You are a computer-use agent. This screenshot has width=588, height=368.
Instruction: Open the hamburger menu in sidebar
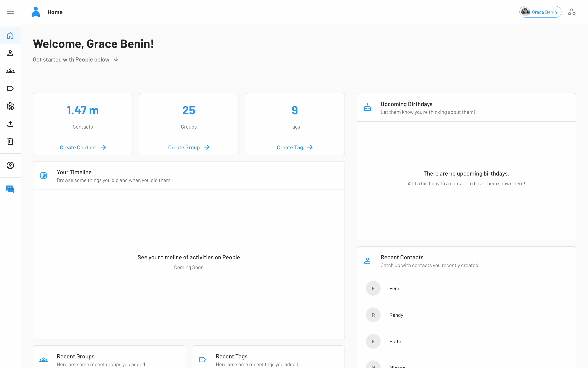[x=10, y=12]
